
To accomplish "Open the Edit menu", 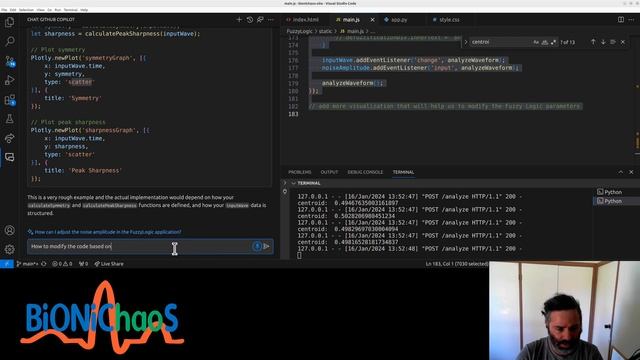I will [13, 9].
